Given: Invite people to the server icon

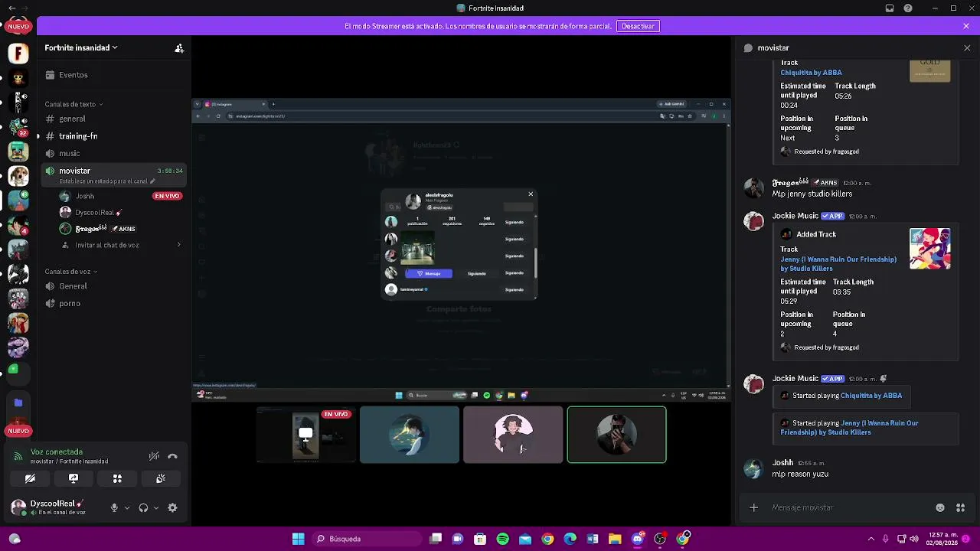Looking at the screenshot, I should click(x=179, y=47).
